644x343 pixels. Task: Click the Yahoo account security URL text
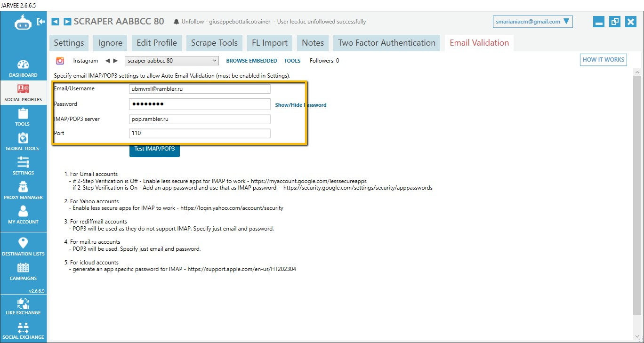point(232,208)
